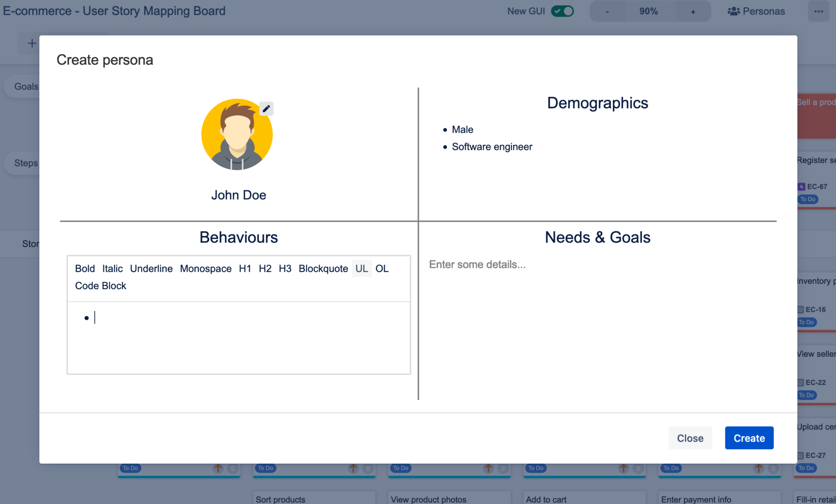
Task: Delete the Sort products card via trash icon
Action: [x=368, y=468]
